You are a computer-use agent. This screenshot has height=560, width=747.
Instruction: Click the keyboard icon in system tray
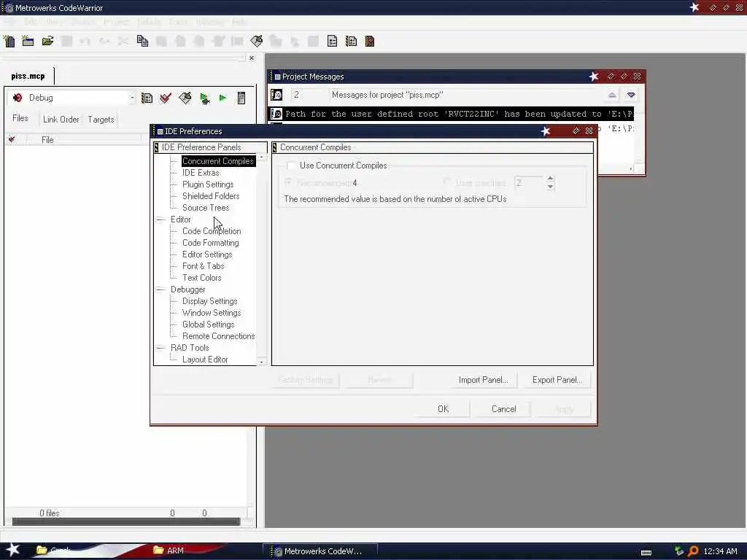(x=646, y=553)
